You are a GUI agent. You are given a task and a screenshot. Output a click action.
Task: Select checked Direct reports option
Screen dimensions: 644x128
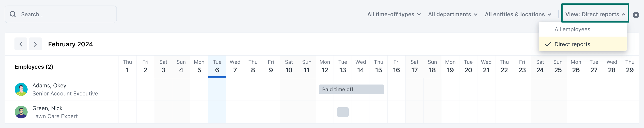(572, 44)
